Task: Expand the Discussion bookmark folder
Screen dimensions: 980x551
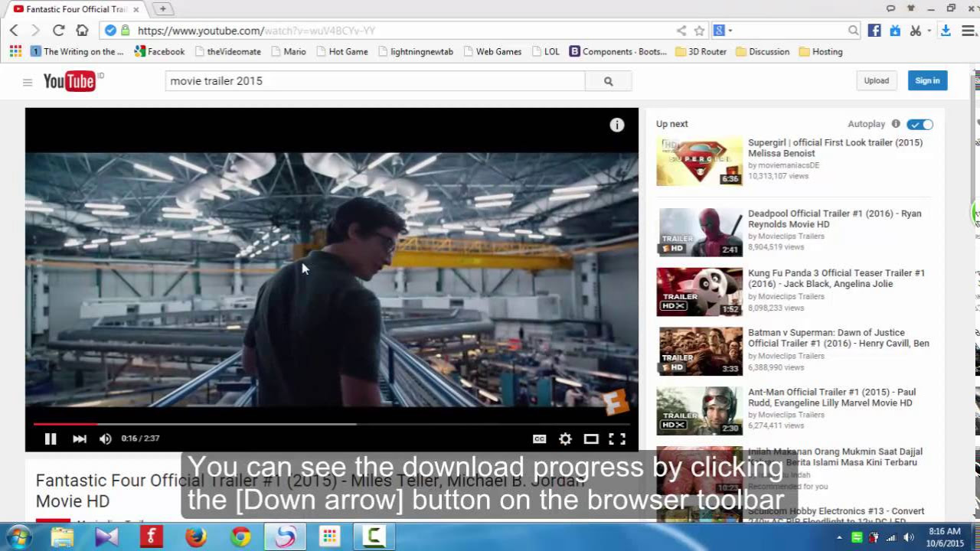Action: 763,51
